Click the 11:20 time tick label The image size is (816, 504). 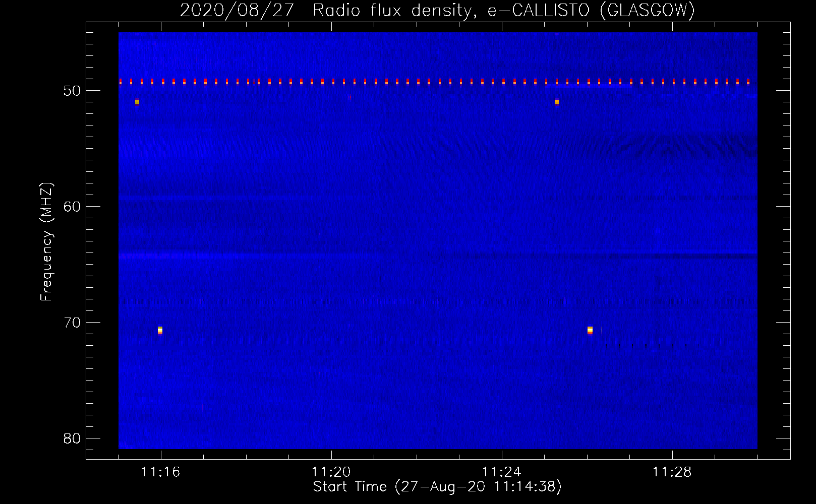[x=331, y=472]
